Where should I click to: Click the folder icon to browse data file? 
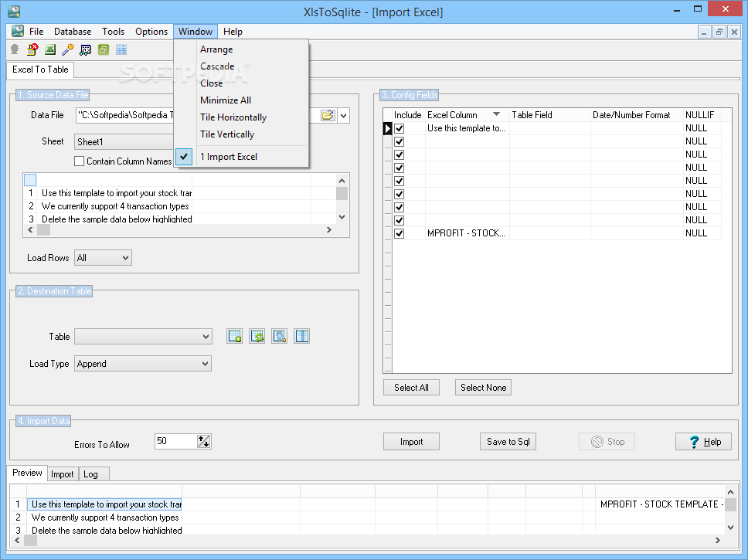coord(328,115)
